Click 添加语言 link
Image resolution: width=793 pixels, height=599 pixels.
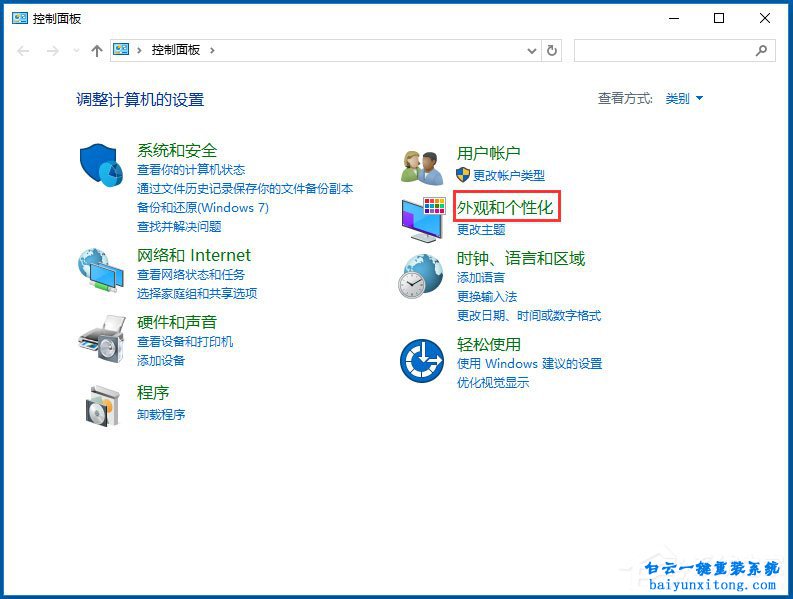point(481,278)
